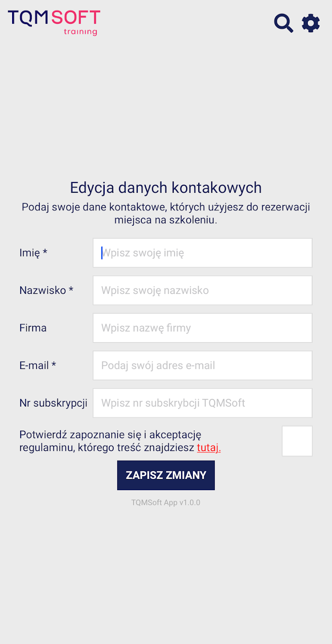The height and width of the screenshot is (644, 332).
Task: Open search with the magnifying glass icon
Action: [284, 23]
